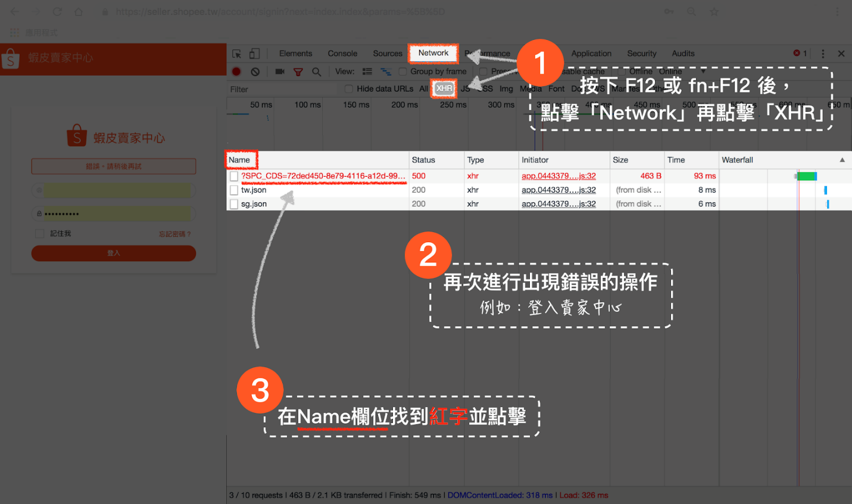Tick the 記住我 remember me checkbox
Image resolution: width=852 pixels, height=504 pixels.
[40, 234]
